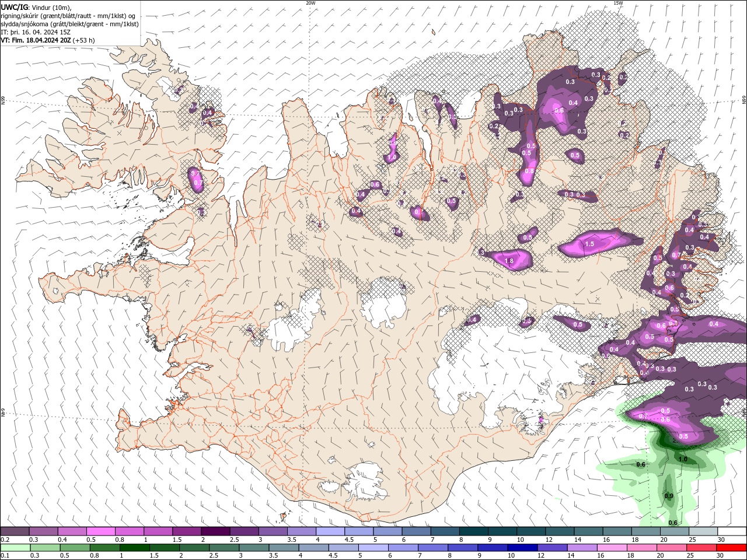The height and width of the screenshot is (560, 747).
Task: Pick the magenta-purple swatch labeled 1.5 in purple scale
Action: click(186, 531)
